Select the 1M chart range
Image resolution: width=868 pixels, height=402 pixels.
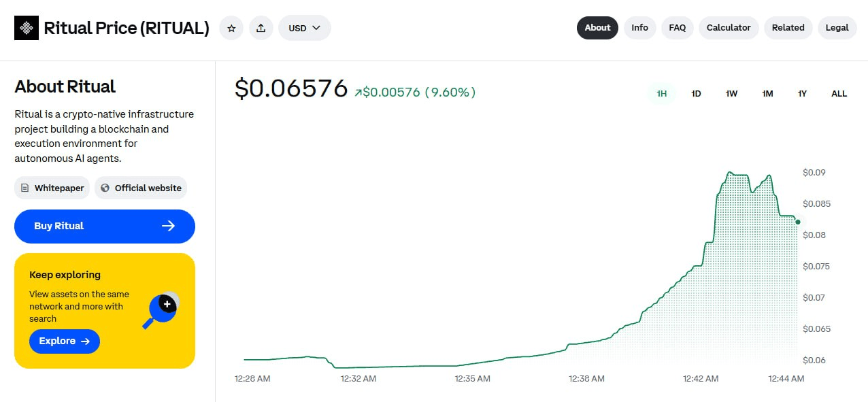coord(767,93)
